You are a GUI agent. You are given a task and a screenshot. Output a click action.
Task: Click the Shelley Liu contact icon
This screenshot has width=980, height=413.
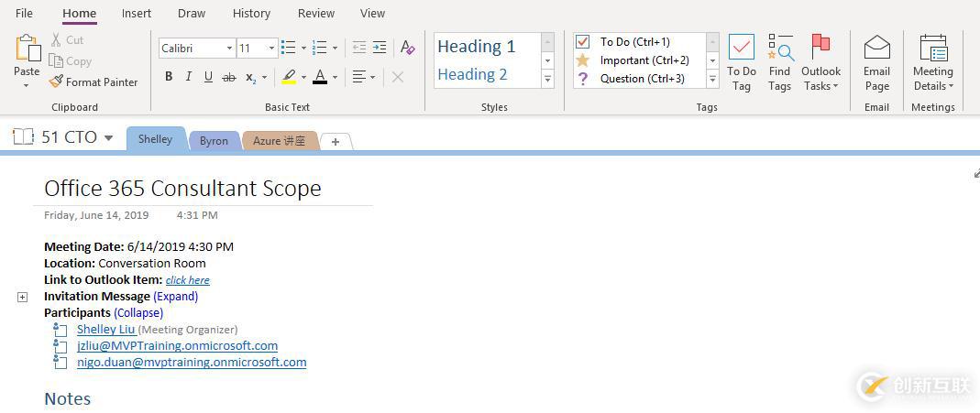60,330
